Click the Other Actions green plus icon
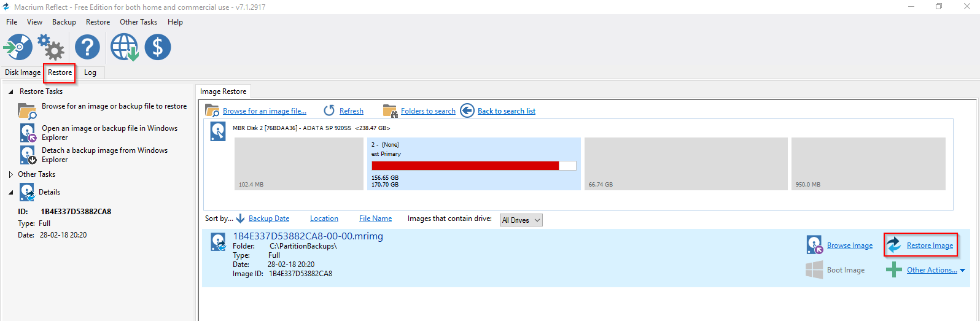Screen dimensions: 980x321 (x=894, y=269)
